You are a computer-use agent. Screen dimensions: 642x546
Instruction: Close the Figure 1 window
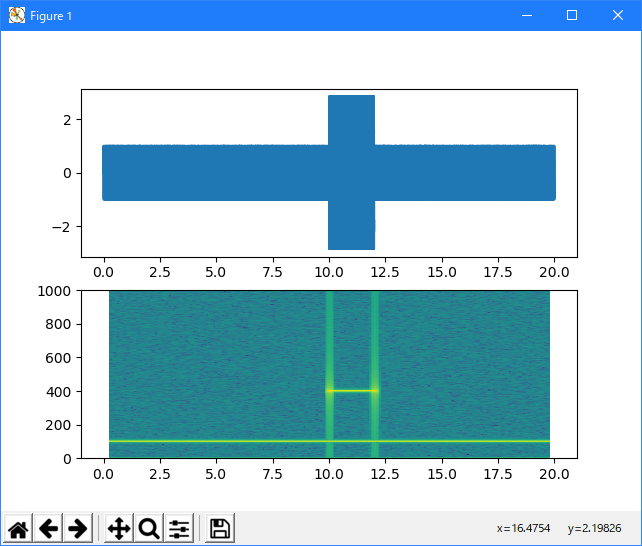618,16
